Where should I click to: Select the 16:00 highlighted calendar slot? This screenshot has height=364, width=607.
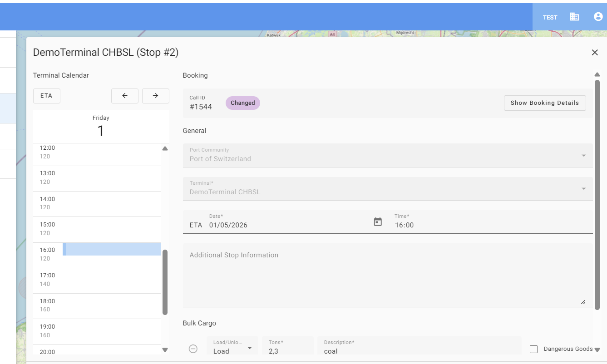click(112, 249)
